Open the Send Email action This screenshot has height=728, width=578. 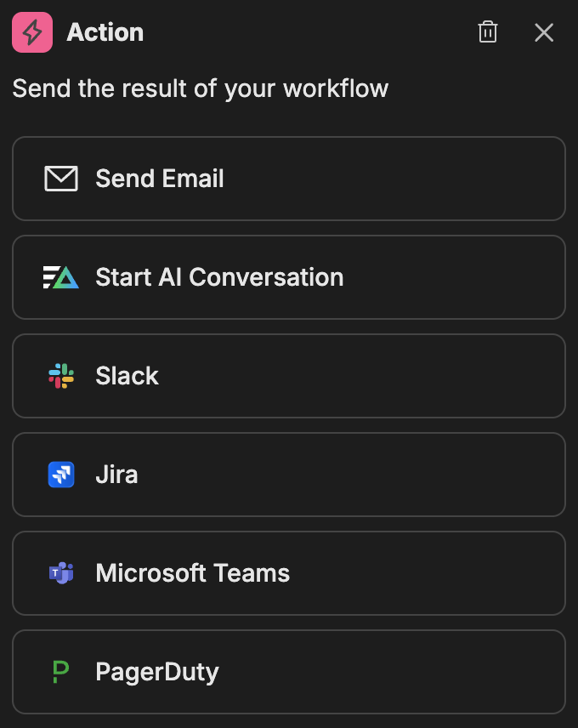pos(288,179)
